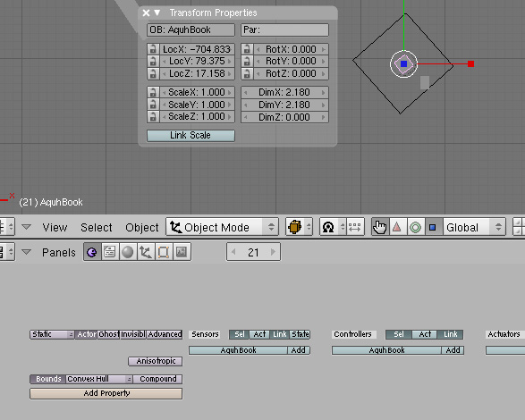The width and height of the screenshot is (525, 420).
Task: Toggle the lock beside LocX
Action: 153,49
